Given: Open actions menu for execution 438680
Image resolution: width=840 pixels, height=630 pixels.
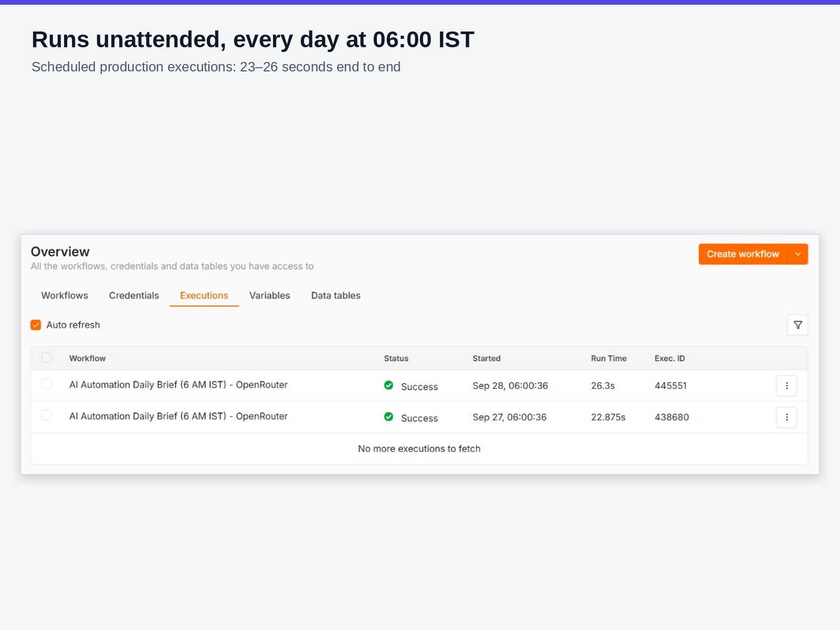Looking at the screenshot, I should 786,417.
